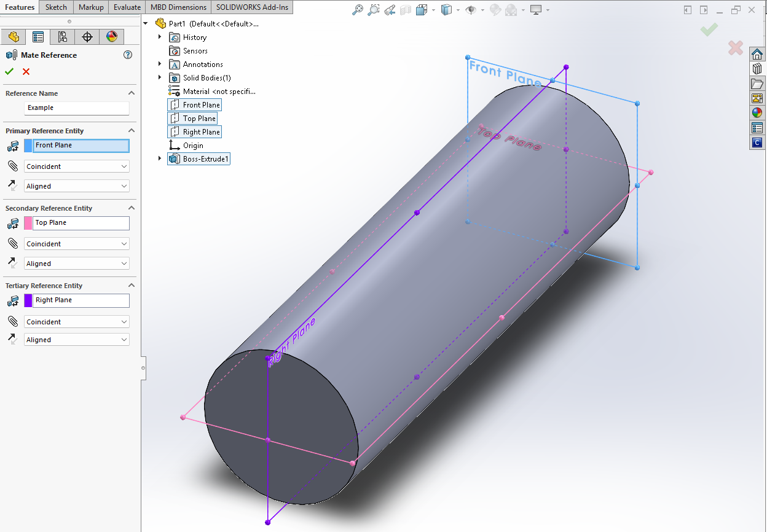Image resolution: width=767 pixels, height=532 pixels.
Task: Switch to the PropertyManager tab icon
Action: pos(38,37)
